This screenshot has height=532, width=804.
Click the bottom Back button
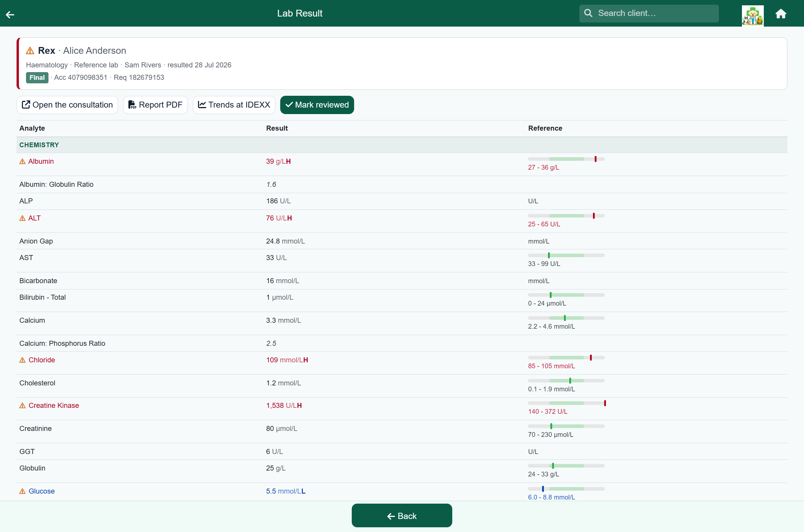coord(402,516)
